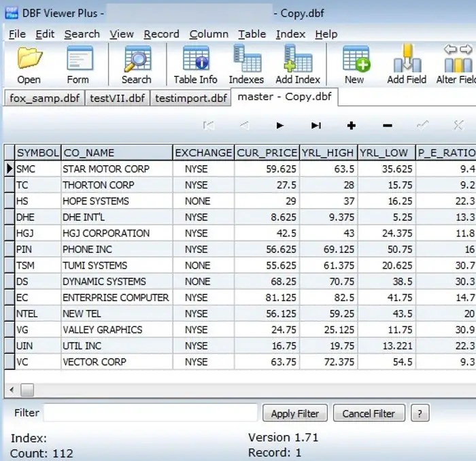Choose the Add Field toolbar icon

(x=407, y=65)
